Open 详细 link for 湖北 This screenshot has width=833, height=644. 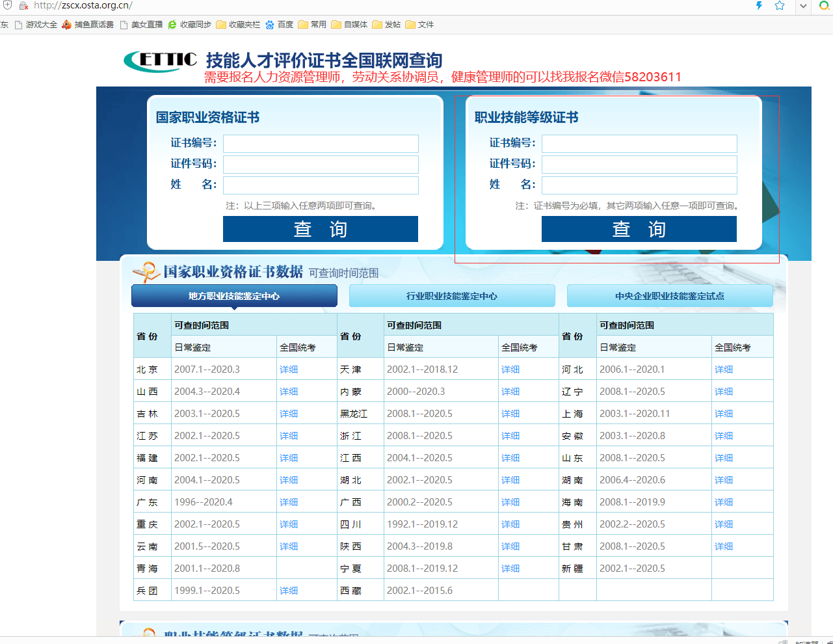pyautogui.click(x=510, y=480)
